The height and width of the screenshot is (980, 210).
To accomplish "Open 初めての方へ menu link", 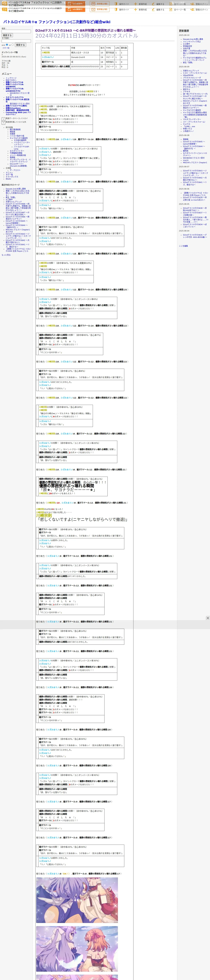I will [x=11, y=80].
